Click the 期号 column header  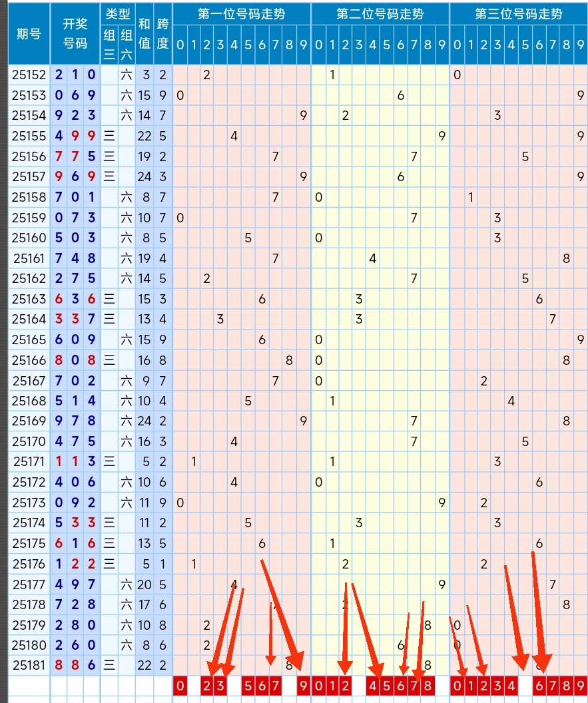29,34
